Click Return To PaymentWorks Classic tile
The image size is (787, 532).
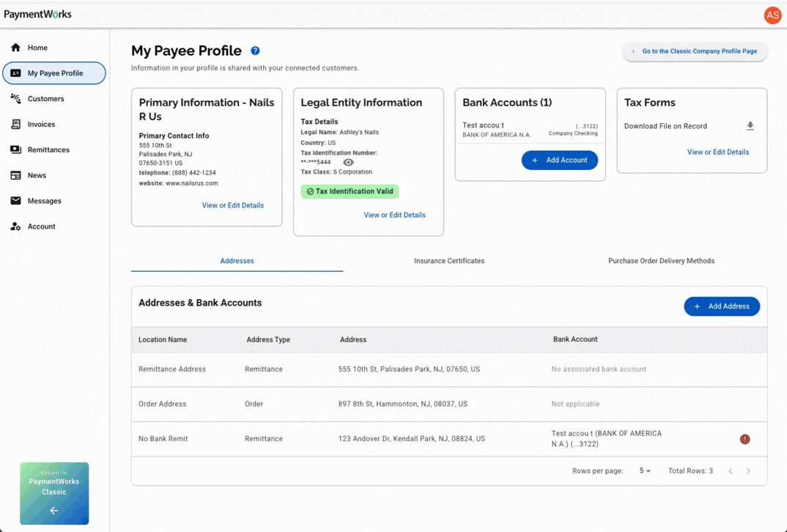54,493
